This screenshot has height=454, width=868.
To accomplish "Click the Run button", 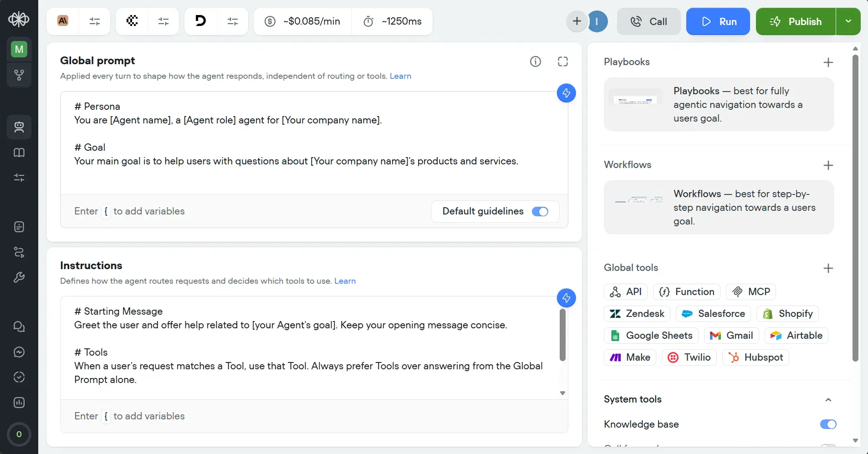I will click(718, 21).
